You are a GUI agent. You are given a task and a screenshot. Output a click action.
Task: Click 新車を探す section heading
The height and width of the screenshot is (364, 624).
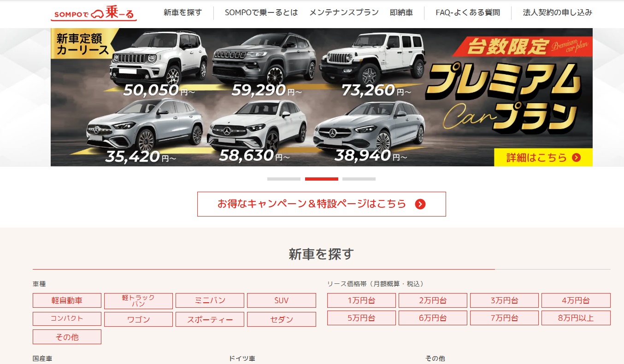click(322, 254)
